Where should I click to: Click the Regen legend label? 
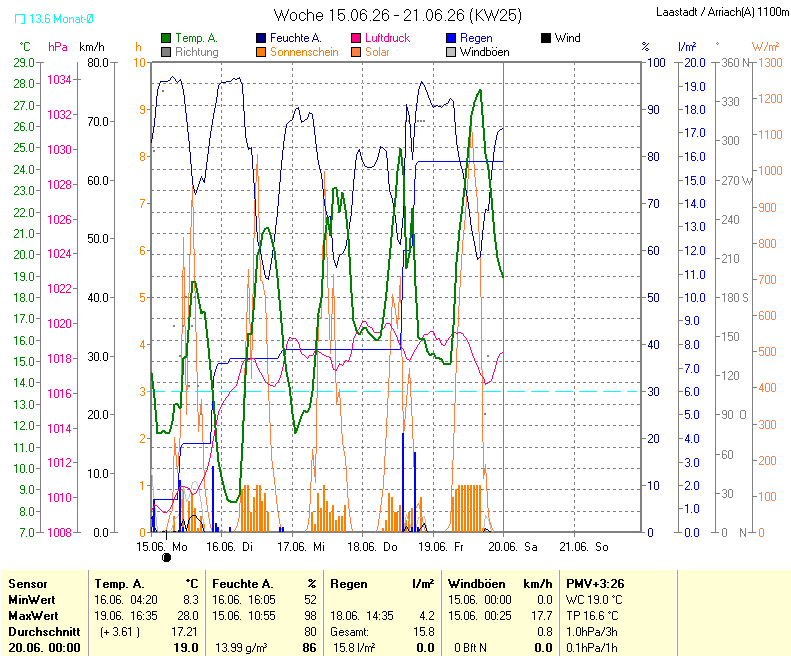click(476, 38)
